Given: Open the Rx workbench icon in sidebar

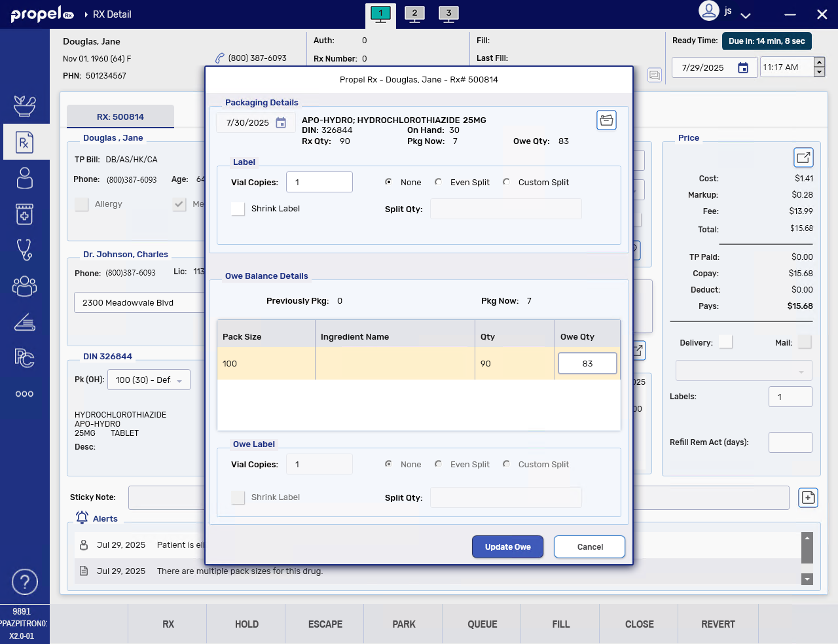Looking at the screenshot, I should pyautogui.click(x=24, y=142).
